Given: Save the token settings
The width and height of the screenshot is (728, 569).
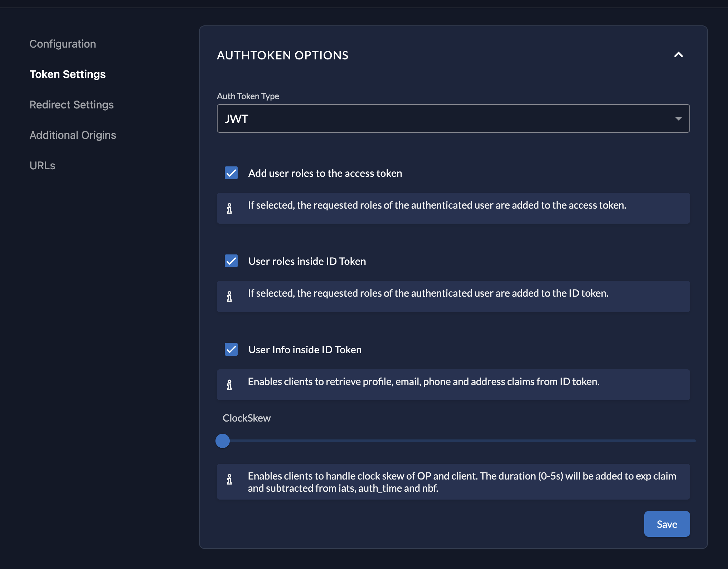Looking at the screenshot, I should 666,524.
